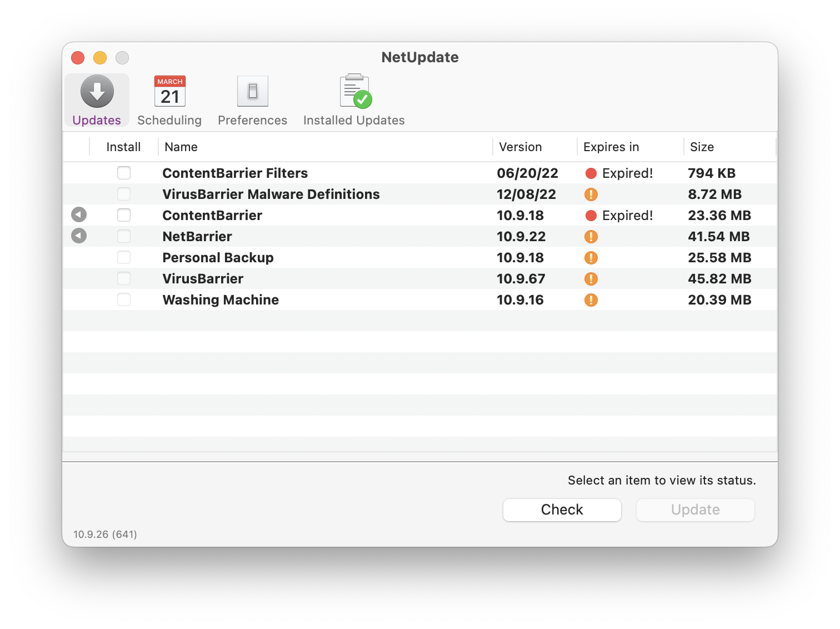Select the Washing Machine name
This screenshot has width=840, height=629.
point(221,300)
